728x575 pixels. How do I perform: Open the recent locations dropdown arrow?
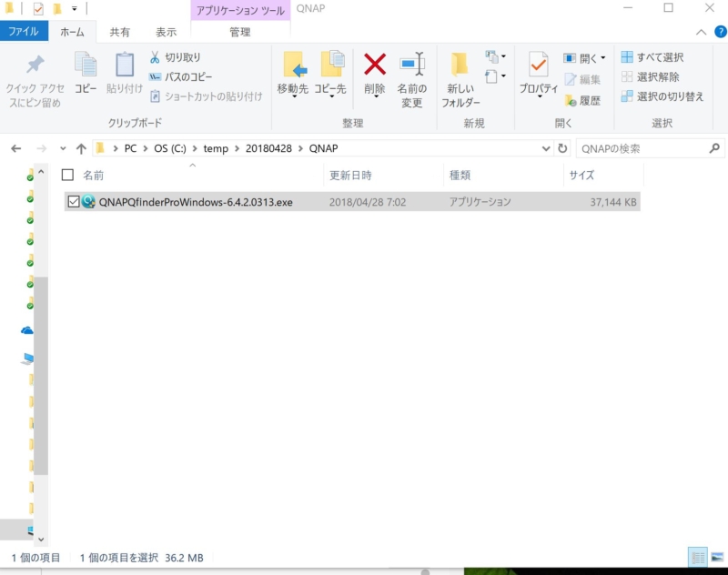pyautogui.click(x=63, y=148)
